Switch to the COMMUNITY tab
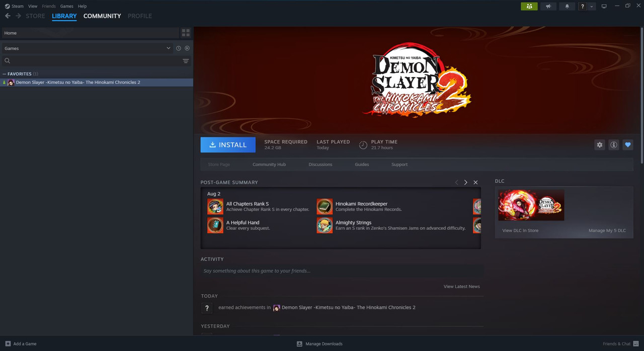The image size is (644, 351). (102, 16)
